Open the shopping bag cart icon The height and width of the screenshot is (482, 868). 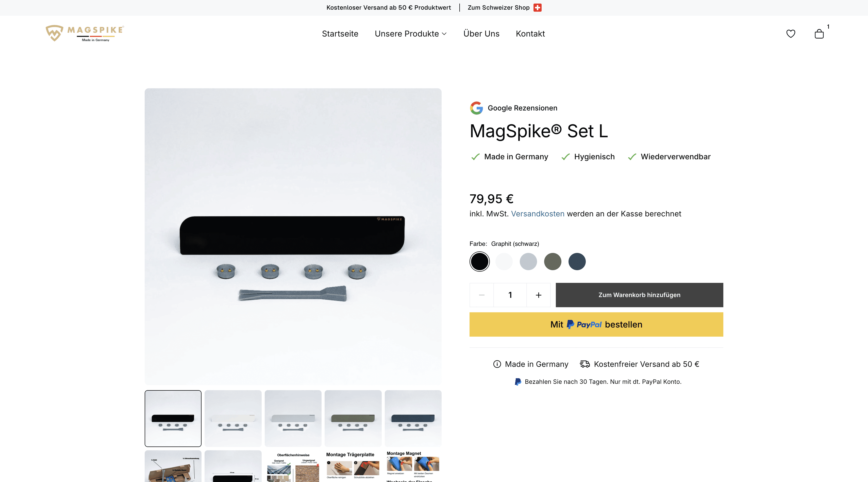pos(819,34)
